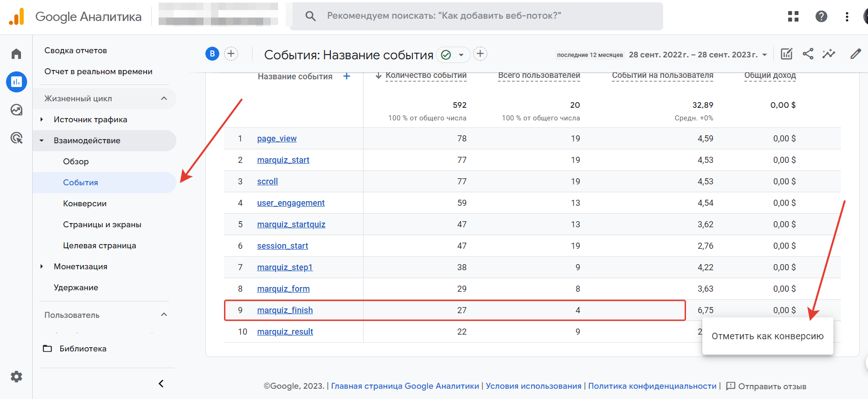This screenshot has width=868, height=399.
Task: Click Отправить отзыв
Action: [x=772, y=386]
